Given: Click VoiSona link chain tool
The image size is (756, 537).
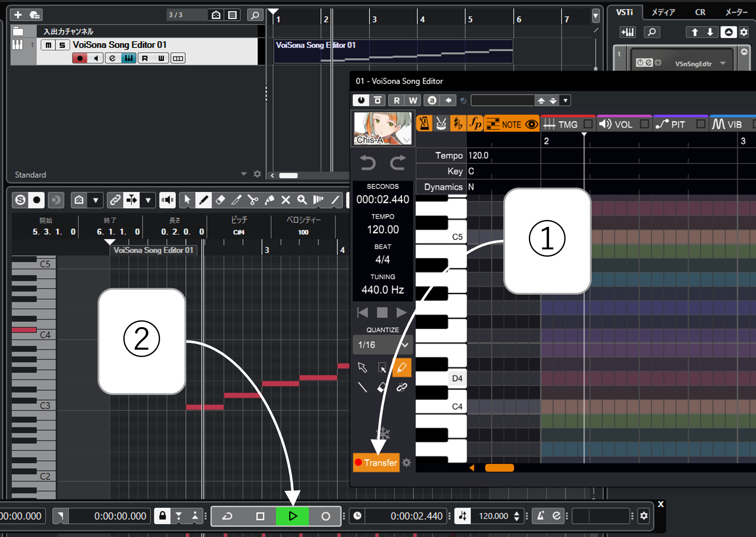Looking at the screenshot, I should pyautogui.click(x=402, y=388).
